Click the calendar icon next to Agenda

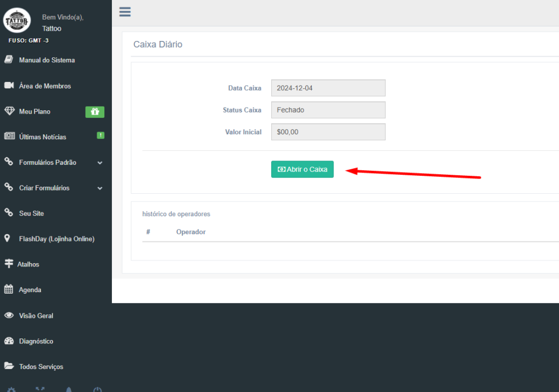[9, 289]
